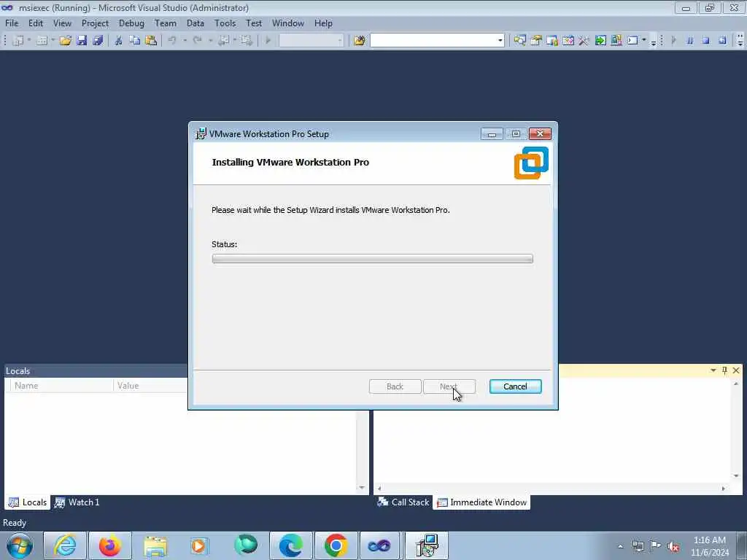The width and height of the screenshot is (747, 560).
Task: Open Google Chrome from the taskbar
Action: 336,545
